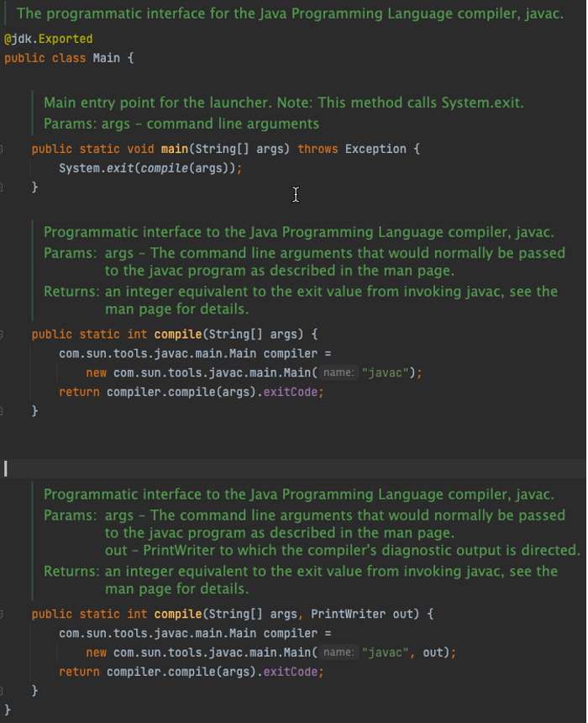Click fold marker closing the first compile method

[3, 411]
